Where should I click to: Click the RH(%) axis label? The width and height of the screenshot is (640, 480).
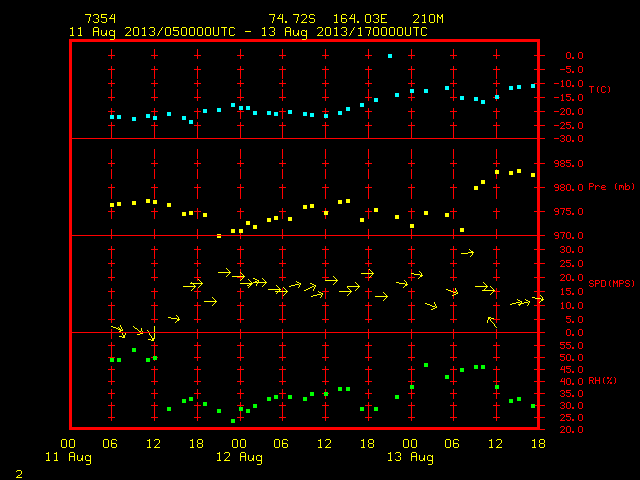(x=602, y=381)
